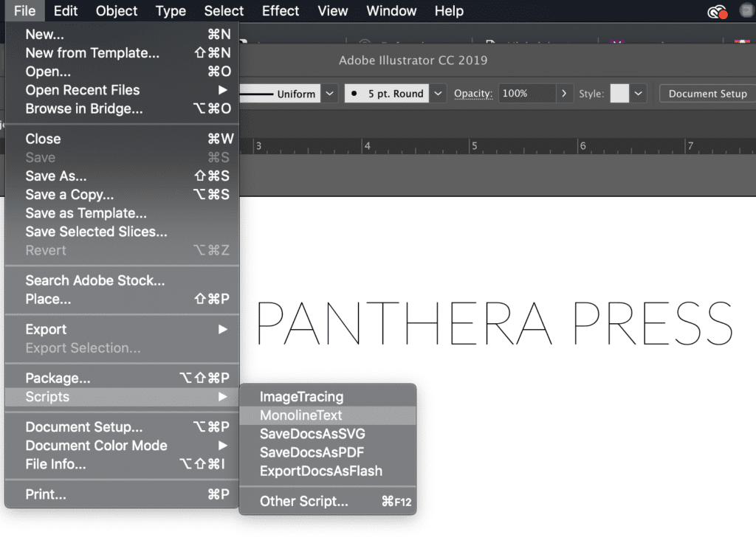Open the Edit menu
This screenshot has height=546, width=756.
(x=66, y=10)
